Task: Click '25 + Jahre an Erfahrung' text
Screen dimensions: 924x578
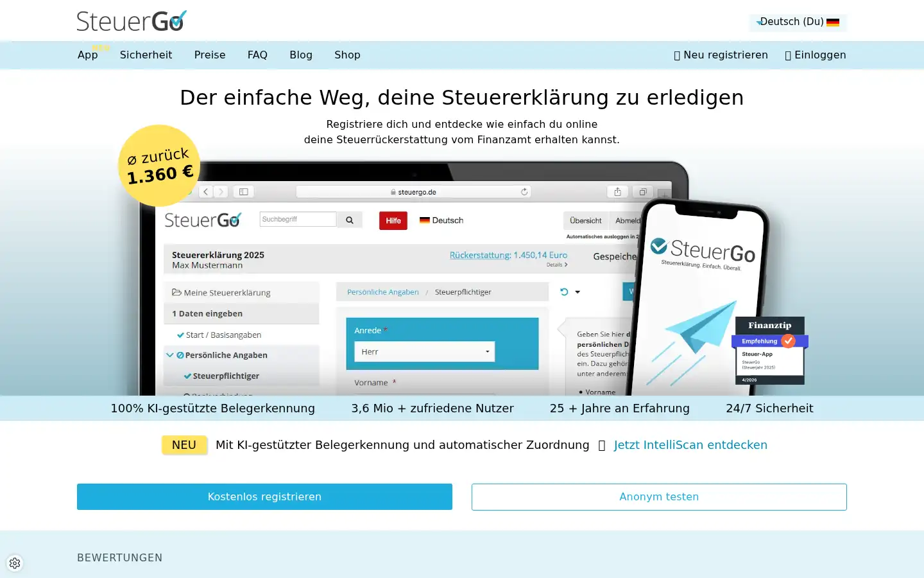Action: (620, 408)
